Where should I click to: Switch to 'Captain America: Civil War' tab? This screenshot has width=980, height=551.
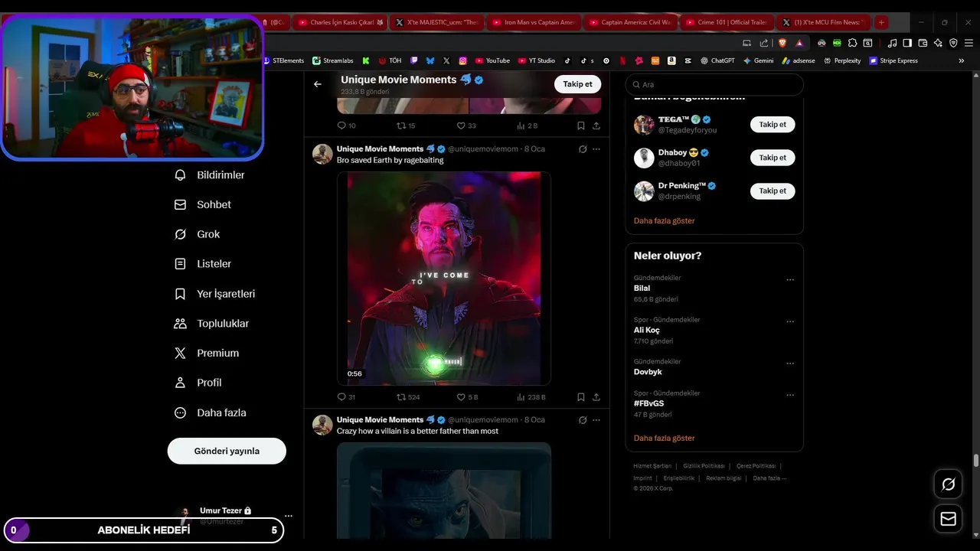[x=630, y=22]
